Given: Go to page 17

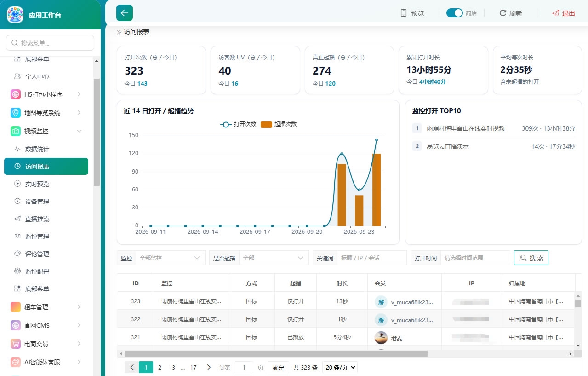Looking at the screenshot, I should tap(194, 367).
